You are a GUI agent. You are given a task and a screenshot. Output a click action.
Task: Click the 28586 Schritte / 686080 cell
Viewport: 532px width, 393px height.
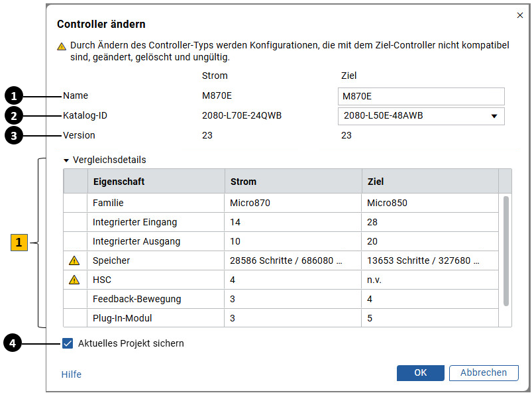[x=293, y=260]
